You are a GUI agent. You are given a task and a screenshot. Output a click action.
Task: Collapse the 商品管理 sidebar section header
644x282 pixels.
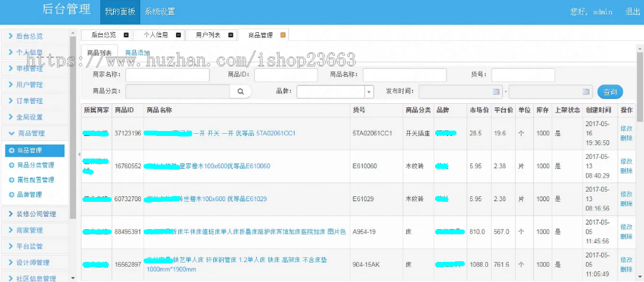pos(35,133)
